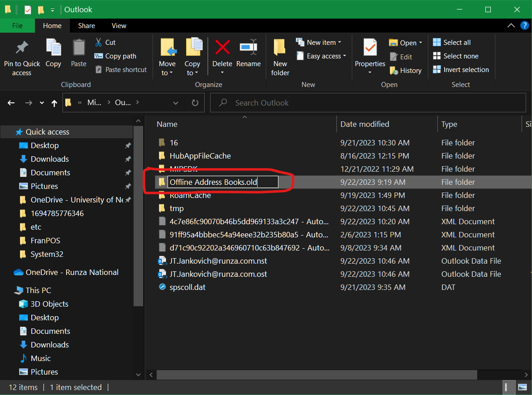Viewport: 532px width, 395px height.
Task: Go forward with the forward arrow
Action: pos(29,103)
